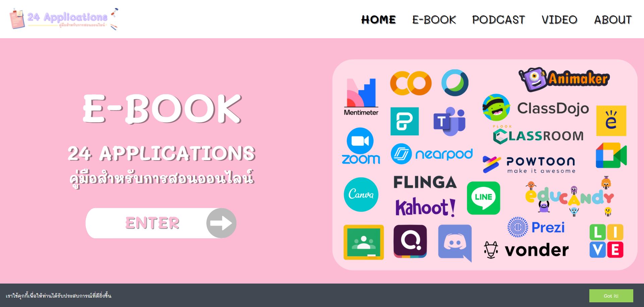Select the ClassDojo logo

[536, 108]
